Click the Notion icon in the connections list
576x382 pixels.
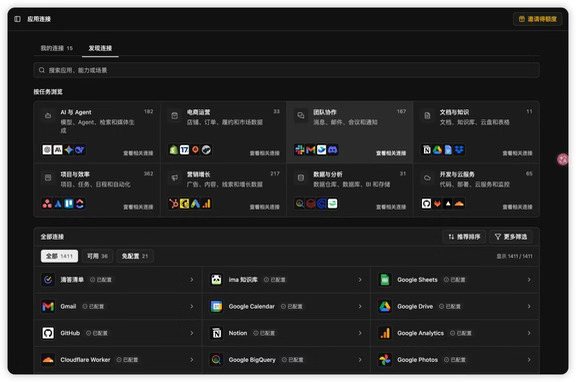click(216, 333)
